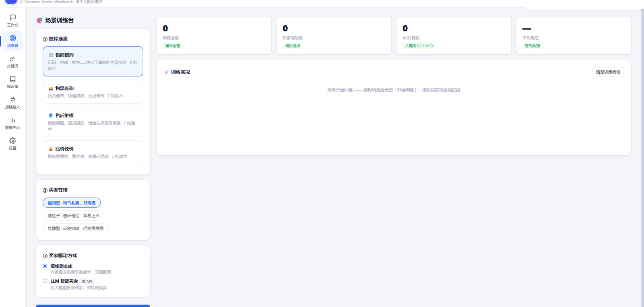Select the 比价砍价 scenario card
Image resolution: width=644 pixels, height=307 pixels.
click(93, 152)
